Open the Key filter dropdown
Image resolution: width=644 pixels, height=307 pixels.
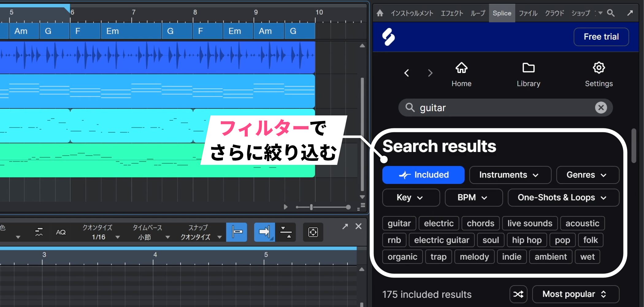[411, 198]
